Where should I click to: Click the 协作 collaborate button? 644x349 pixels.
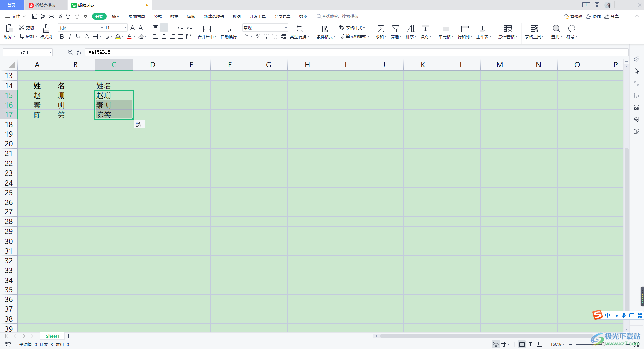tap(593, 16)
